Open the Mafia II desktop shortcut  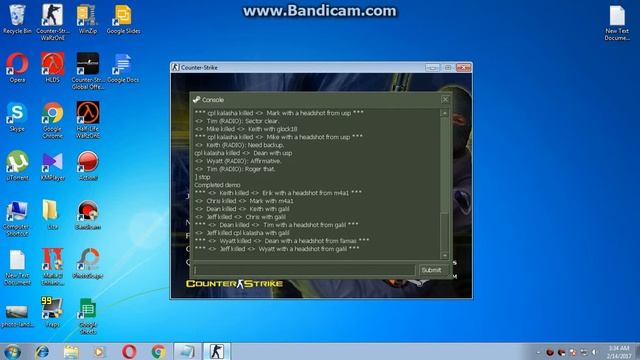(x=52, y=267)
